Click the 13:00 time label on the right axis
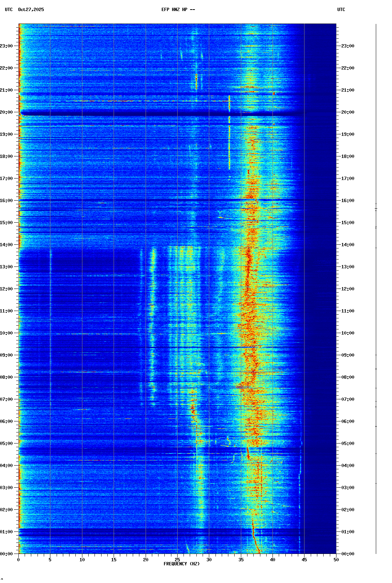This screenshot has width=392, height=583. click(348, 267)
